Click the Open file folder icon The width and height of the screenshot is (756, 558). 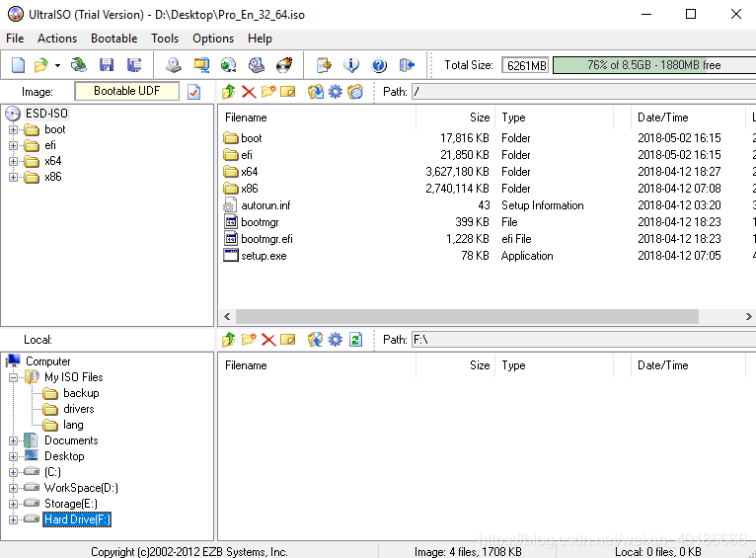41,64
